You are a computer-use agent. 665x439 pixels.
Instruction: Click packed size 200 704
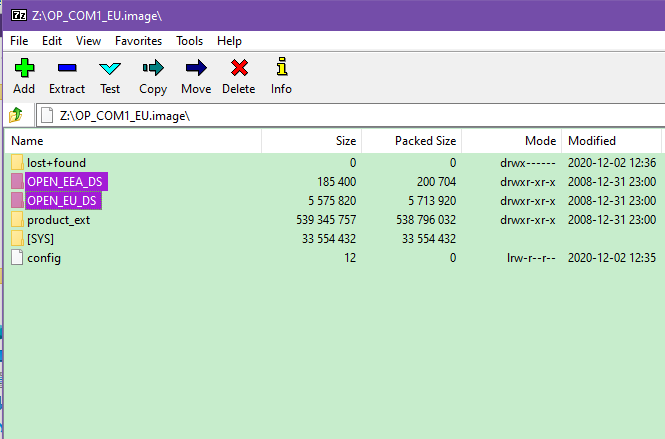436,182
